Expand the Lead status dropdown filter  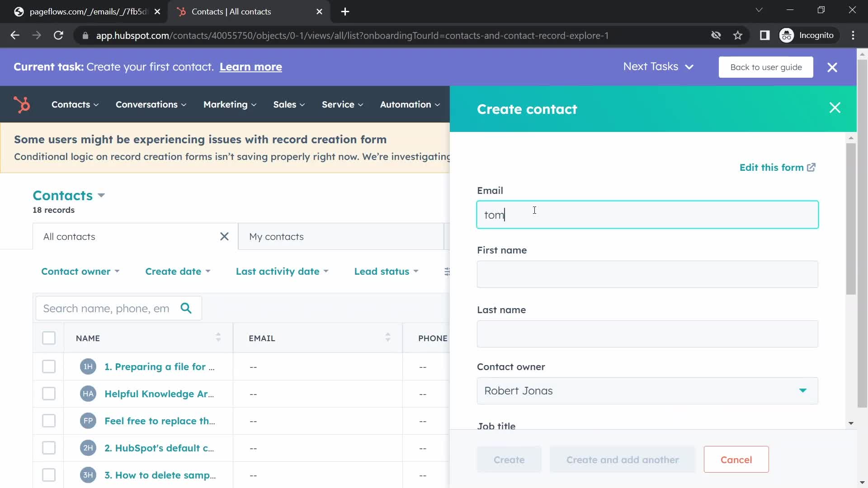387,271
